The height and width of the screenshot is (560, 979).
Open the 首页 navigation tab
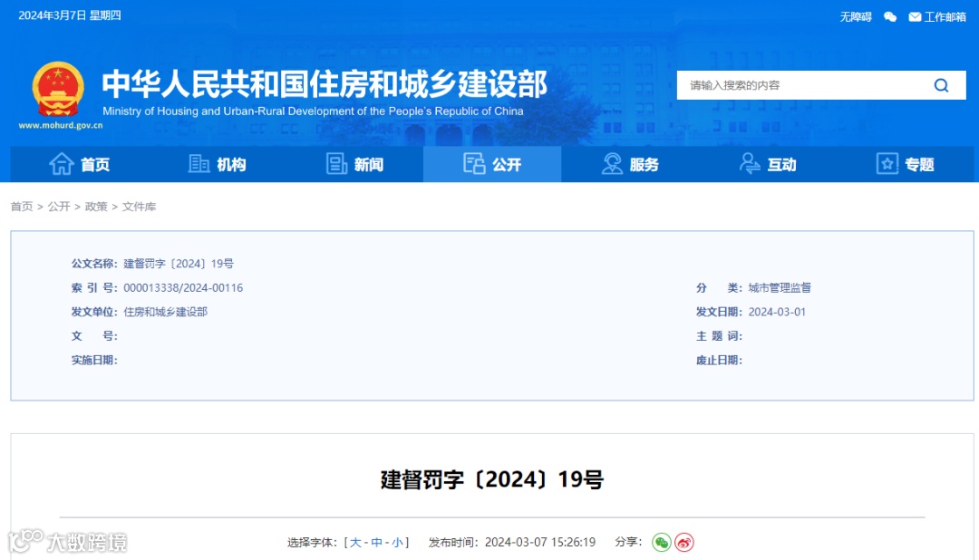[79, 164]
